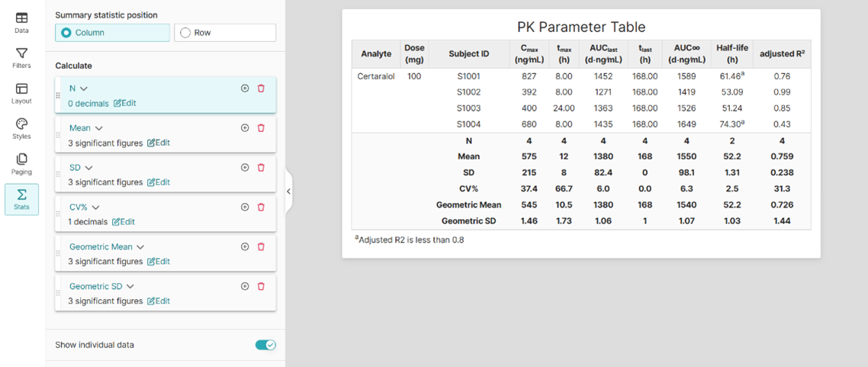Delete the Mean statistic
The height and width of the screenshot is (367, 868).
pyautogui.click(x=262, y=128)
